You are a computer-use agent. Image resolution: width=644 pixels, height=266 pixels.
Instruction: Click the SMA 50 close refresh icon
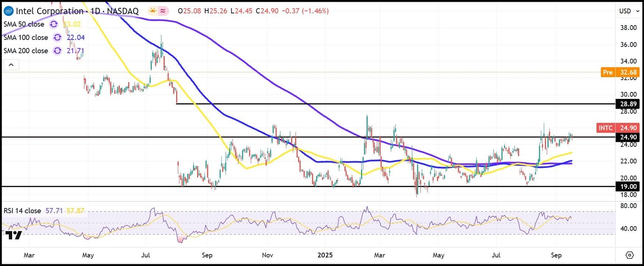54,24
